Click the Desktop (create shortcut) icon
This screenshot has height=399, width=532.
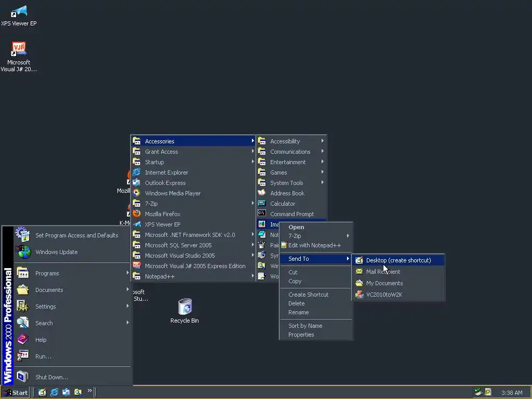point(359,260)
